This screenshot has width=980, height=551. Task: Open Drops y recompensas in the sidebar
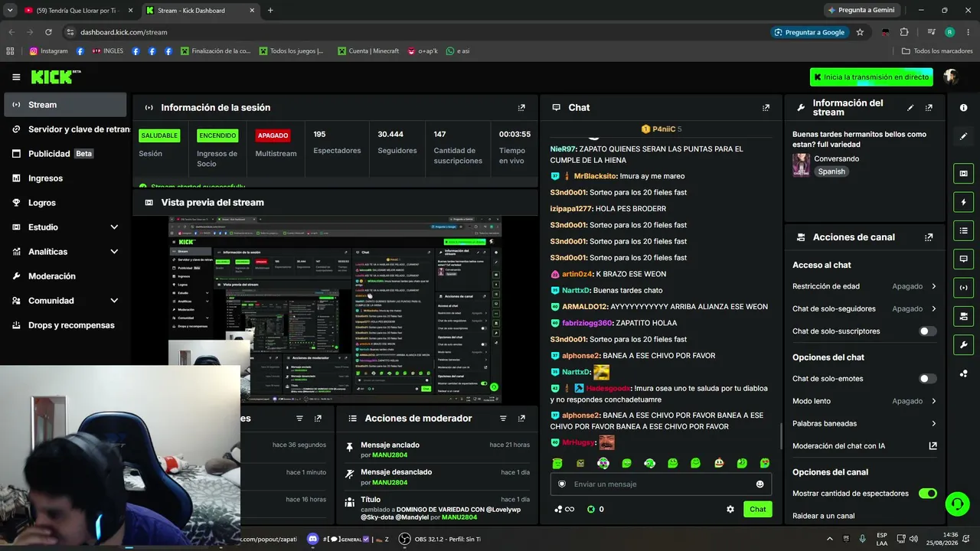click(x=65, y=325)
